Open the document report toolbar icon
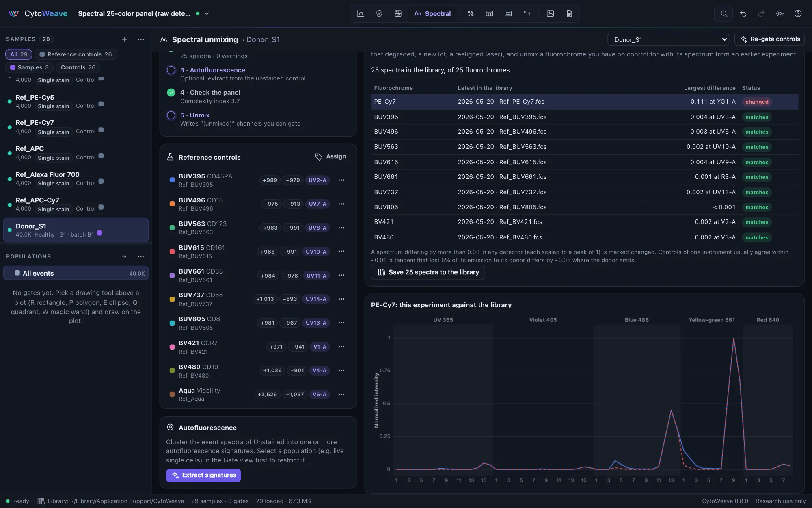The height and width of the screenshot is (508, 812). [x=570, y=14]
